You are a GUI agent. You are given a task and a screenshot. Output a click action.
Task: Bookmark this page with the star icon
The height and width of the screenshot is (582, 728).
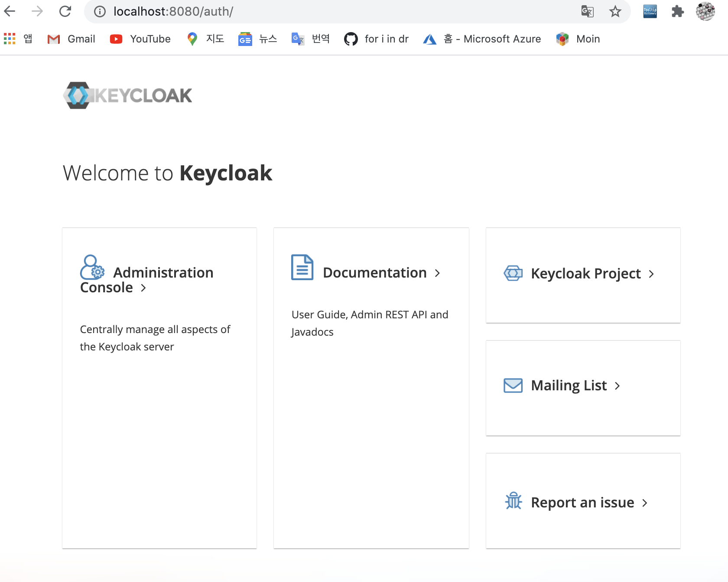pos(615,12)
